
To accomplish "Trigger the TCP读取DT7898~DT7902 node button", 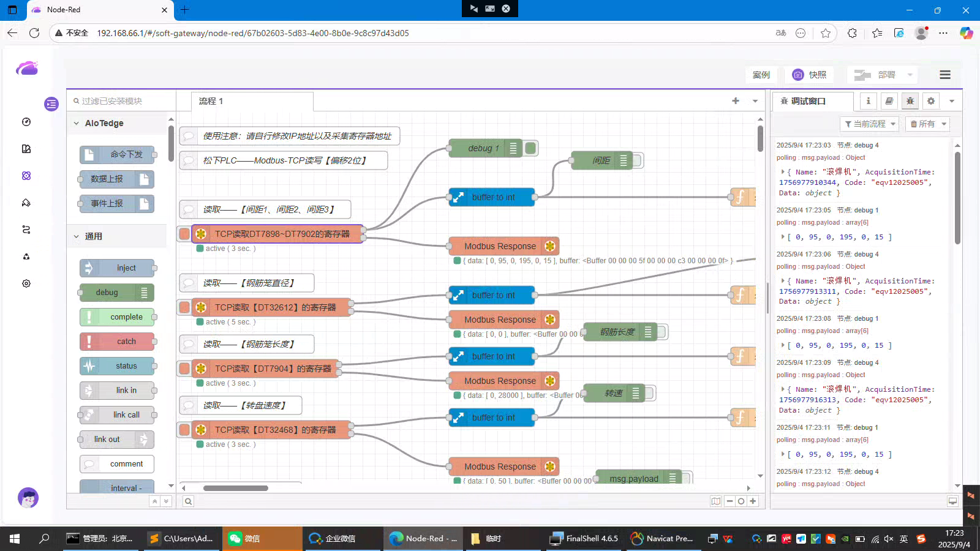I will pyautogui.click(x=184, y=234).
